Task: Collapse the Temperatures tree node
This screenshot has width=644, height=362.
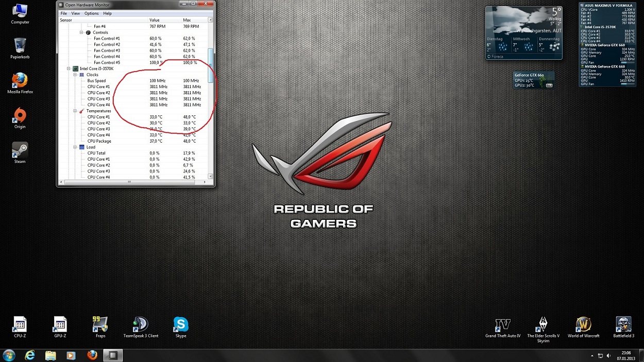Action: pos(75,111)
